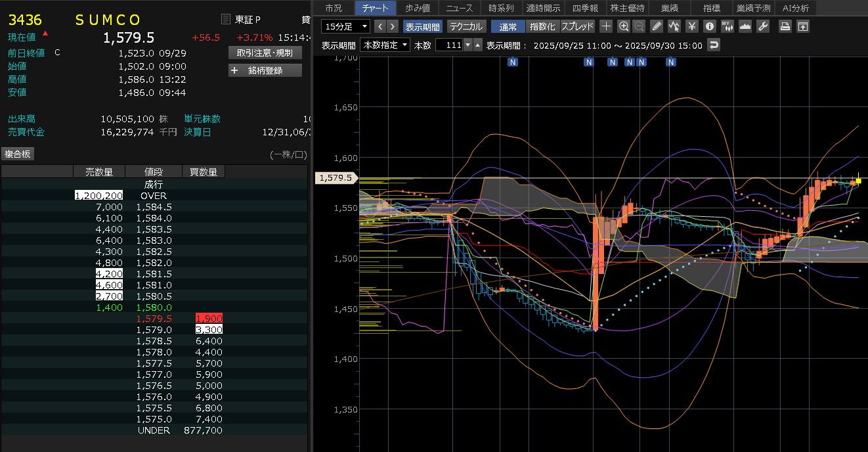Select the pencil drawing tool icon

coord(657,26)
